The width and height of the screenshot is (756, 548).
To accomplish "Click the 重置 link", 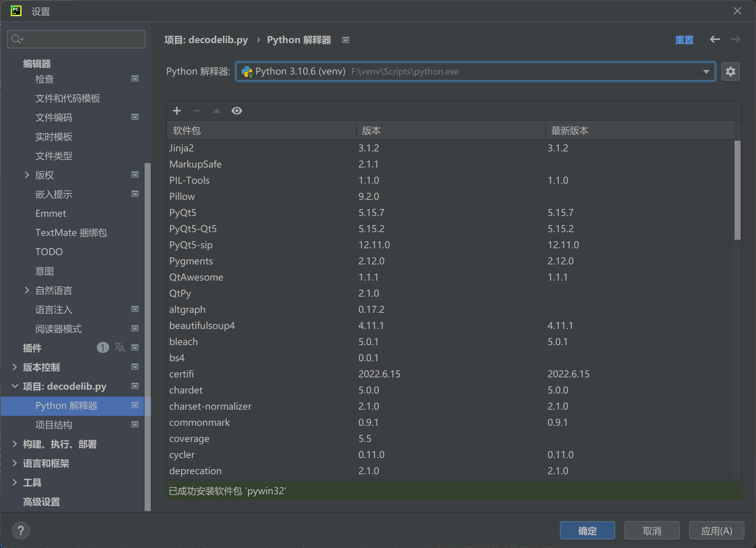I will click(x=684, y=40).
